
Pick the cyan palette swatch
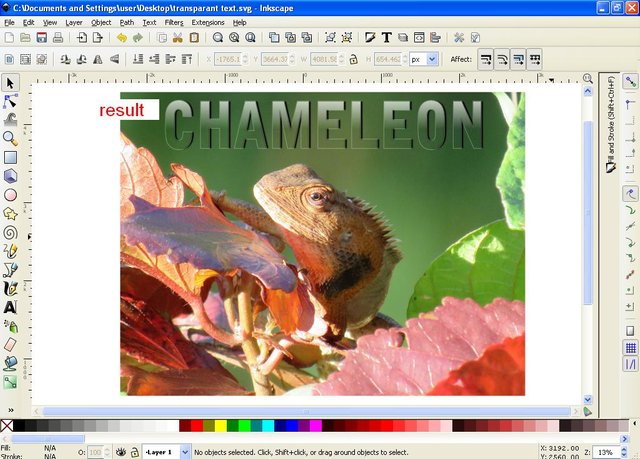click(268, 426)
